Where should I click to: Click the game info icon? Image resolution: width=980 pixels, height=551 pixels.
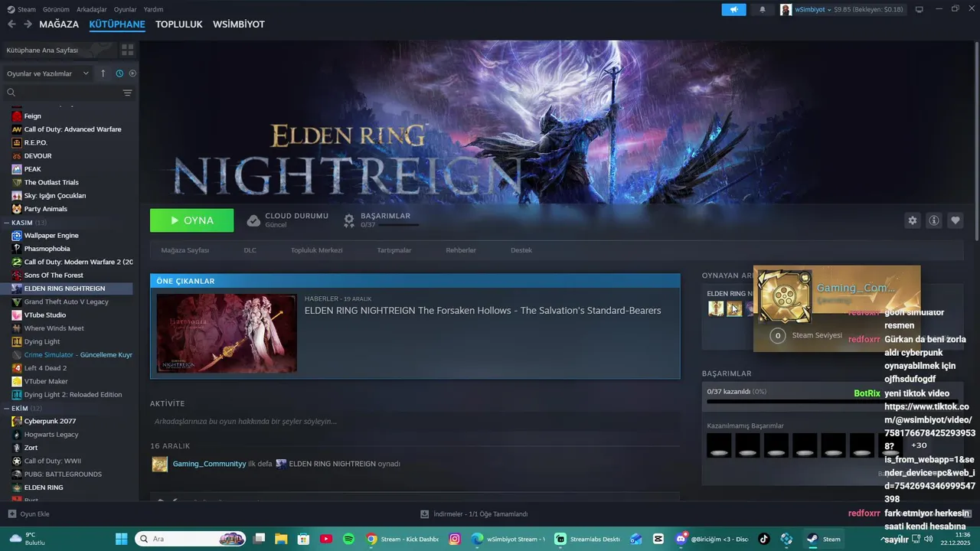pyautogui.click(x=934, y=220)
